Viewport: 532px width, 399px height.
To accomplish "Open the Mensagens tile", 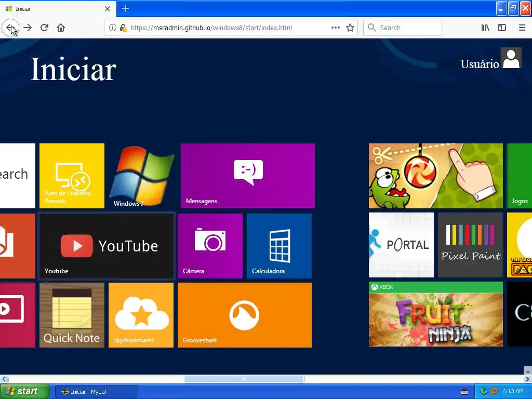I will tap(248, 176).
